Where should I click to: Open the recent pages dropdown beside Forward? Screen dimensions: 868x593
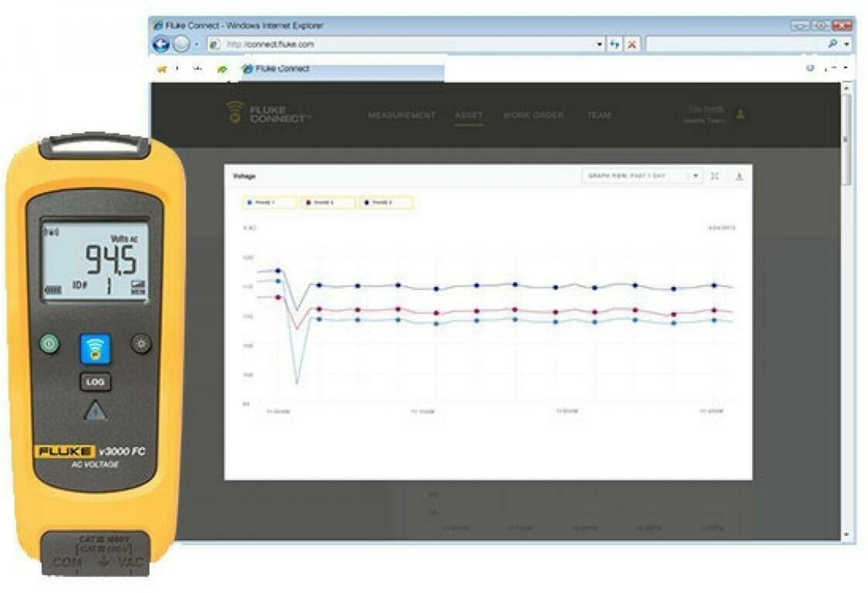196,44
